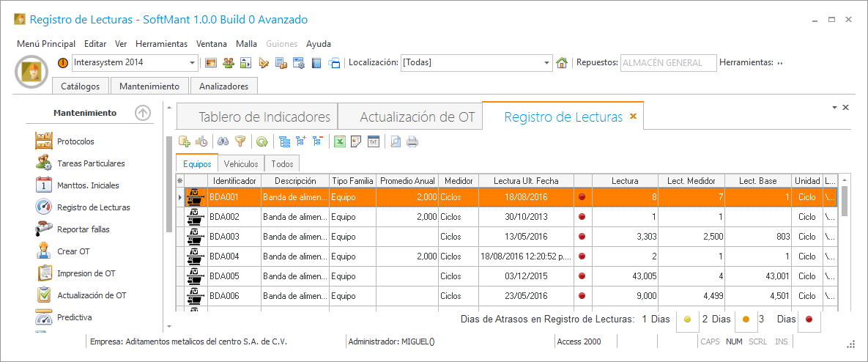The height and width of the screenshot is (362, 868).
Task: Expand the Localización dropdown list
Action: click(546, 63)
